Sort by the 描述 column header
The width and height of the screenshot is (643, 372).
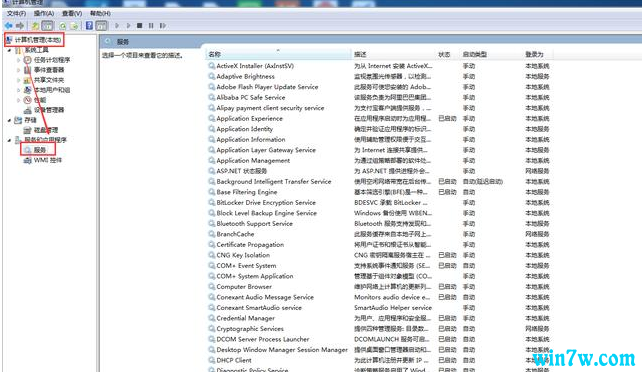pyautogui.click(x=393, y=54)
